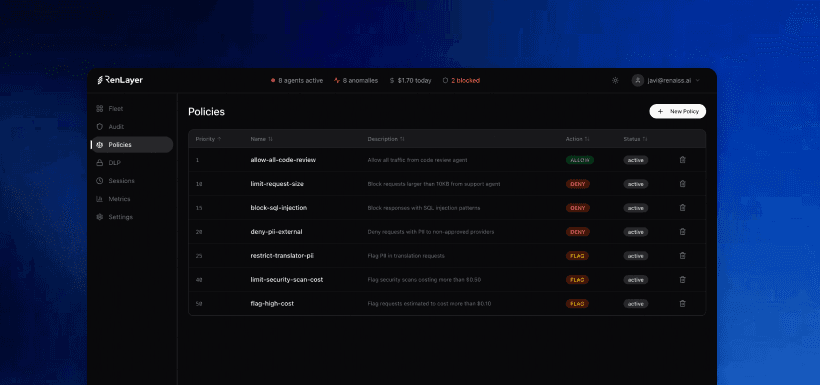820x385 pixels.
Task: Toggle active status of restrict-translator-pii
Action: [636, 256]
